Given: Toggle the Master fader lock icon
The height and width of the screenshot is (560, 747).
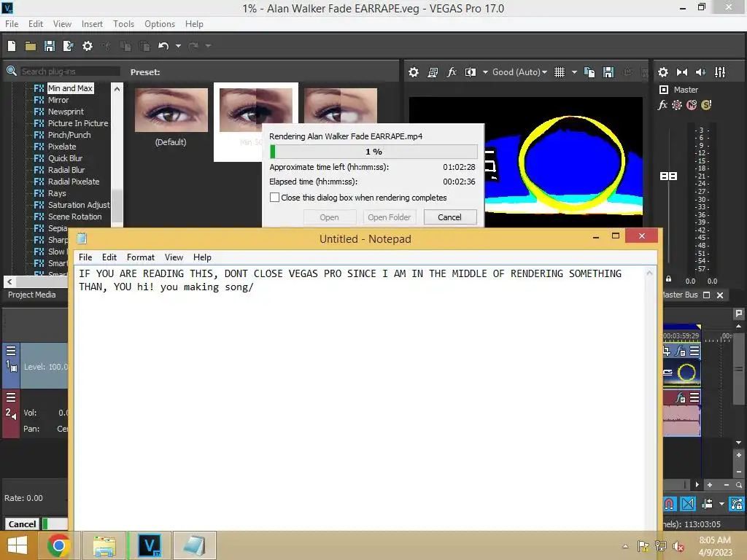Looking at the screenshot, I should pos(668,279).
